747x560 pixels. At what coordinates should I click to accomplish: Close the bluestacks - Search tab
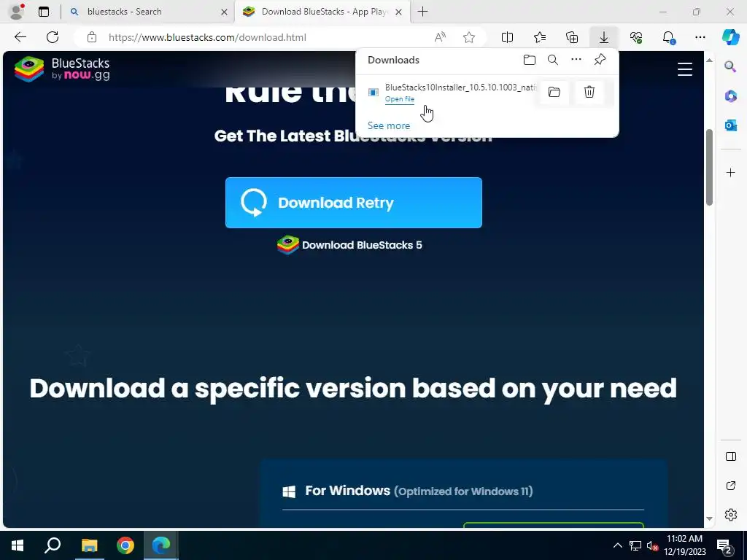tap(225, 12)
